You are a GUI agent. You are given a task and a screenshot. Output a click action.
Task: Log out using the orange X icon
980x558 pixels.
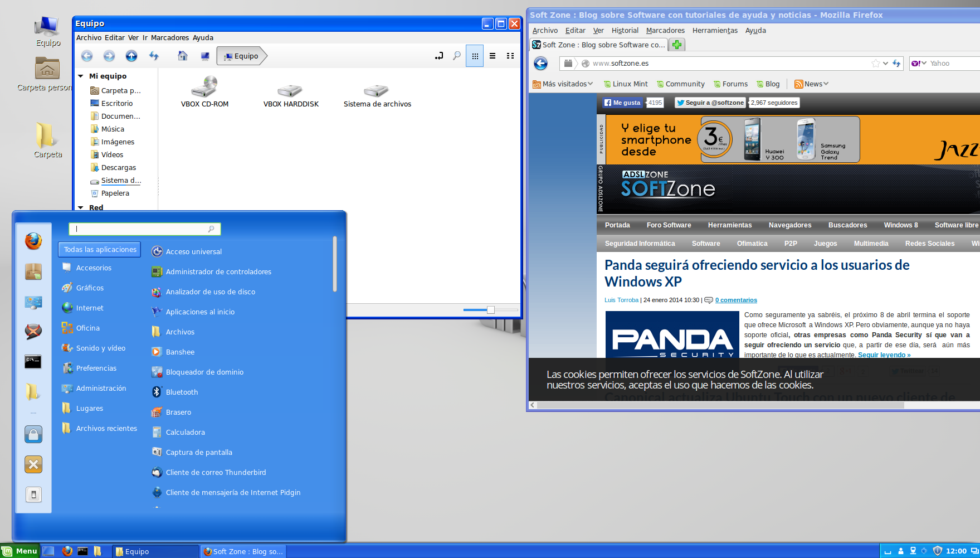point(33,464)
